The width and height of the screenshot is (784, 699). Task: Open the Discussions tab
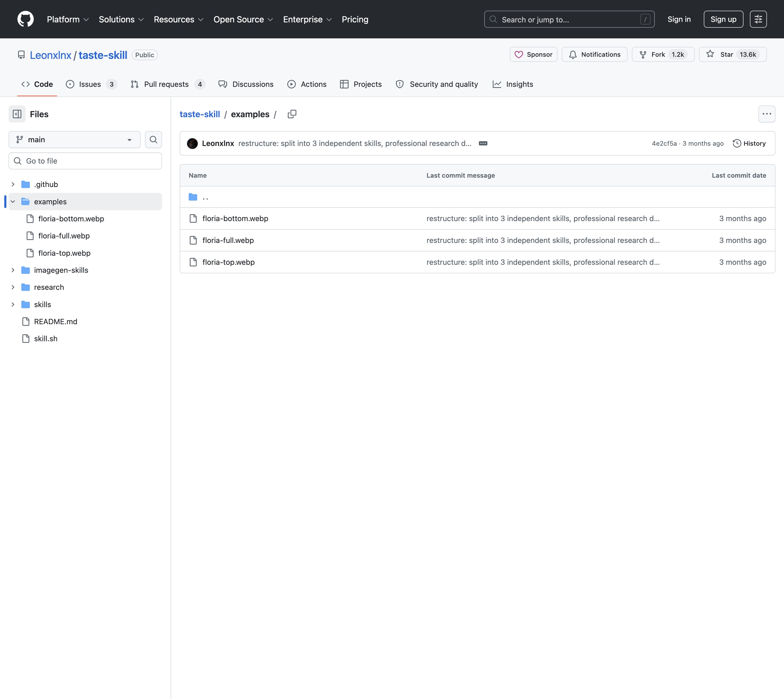click(246, 84)
